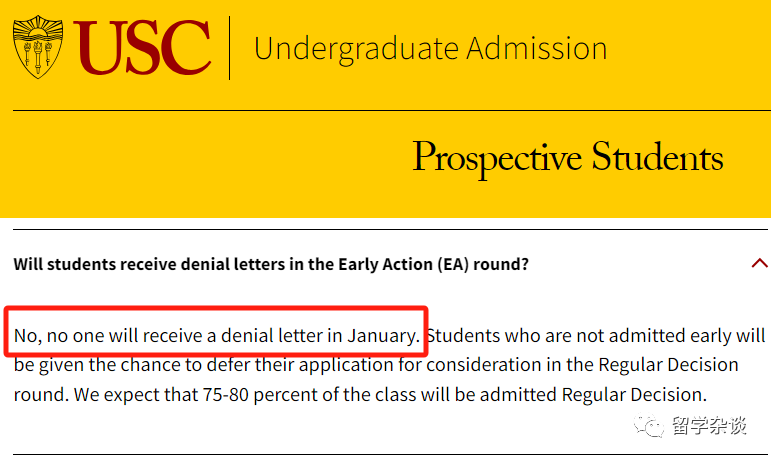Screen dimensions: 771x459
Task: Click the red-boxed sentence about January denials
Action: 216,336
